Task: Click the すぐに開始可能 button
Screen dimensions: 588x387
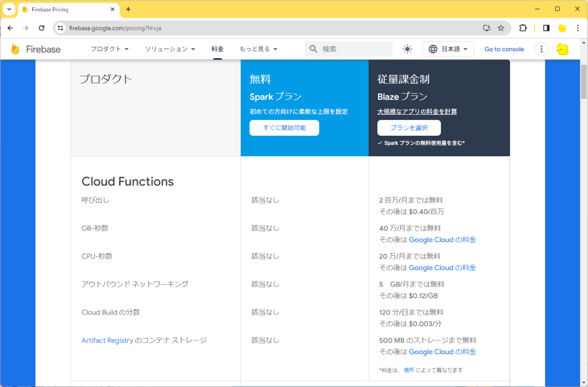Action: tap(284, 128)
